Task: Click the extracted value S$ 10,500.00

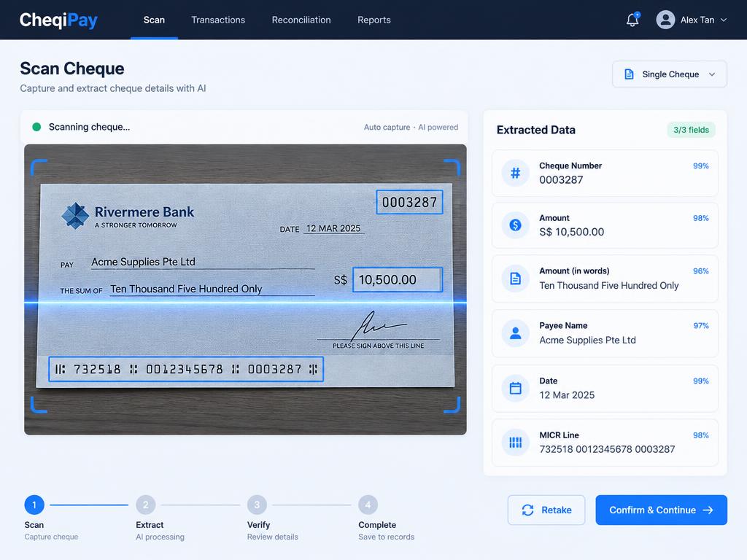Action: pos(572,232)
